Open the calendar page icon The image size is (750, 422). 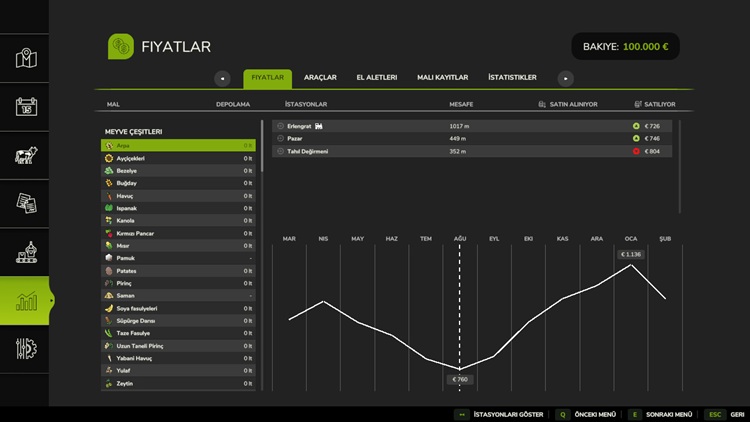(25, 107)
